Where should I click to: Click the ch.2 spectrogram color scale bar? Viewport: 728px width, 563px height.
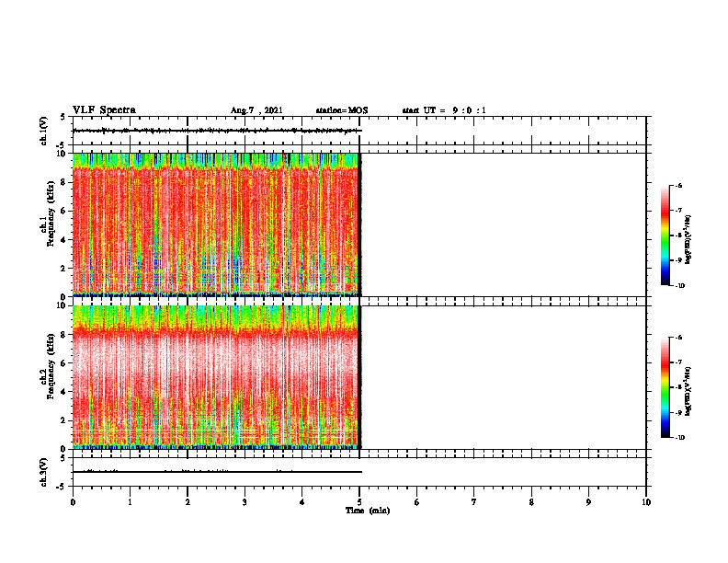coord(665,387)
